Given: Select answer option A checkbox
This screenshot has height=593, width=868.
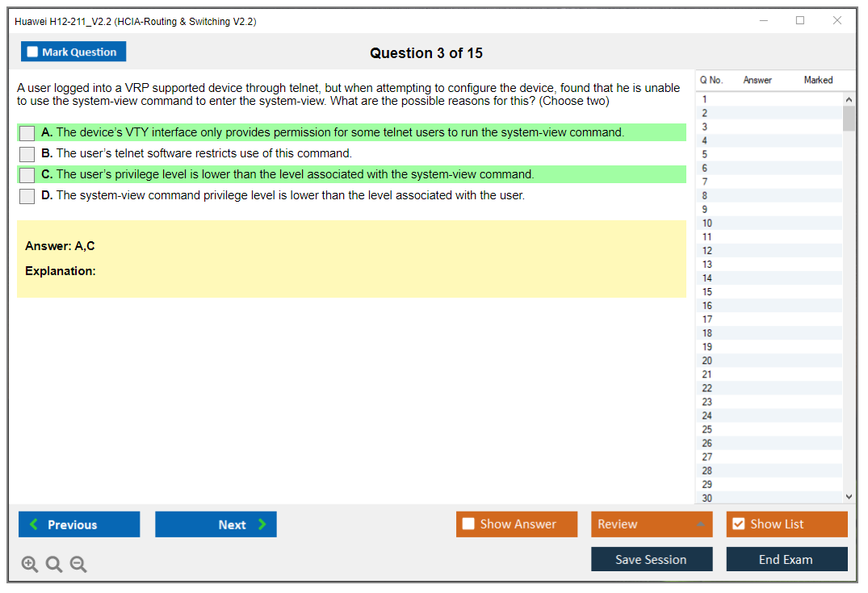Looking at the screenshot, I should tap(27, 133).
